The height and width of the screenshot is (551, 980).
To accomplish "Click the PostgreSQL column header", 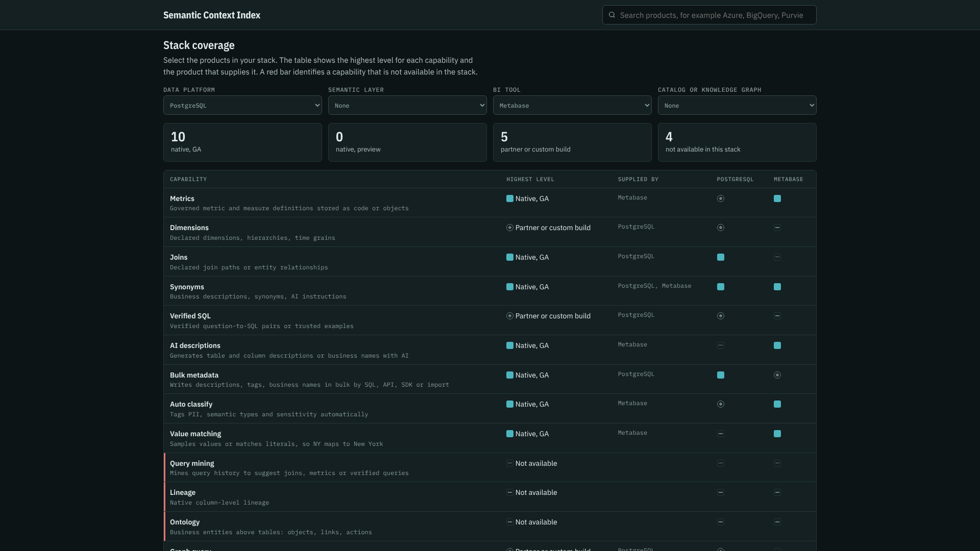I will [x=735, y=179].
